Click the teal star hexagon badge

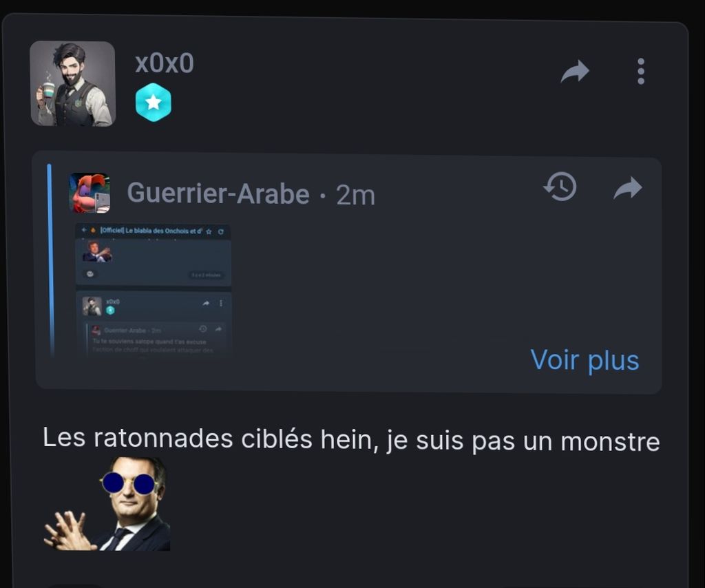(153, 103)
